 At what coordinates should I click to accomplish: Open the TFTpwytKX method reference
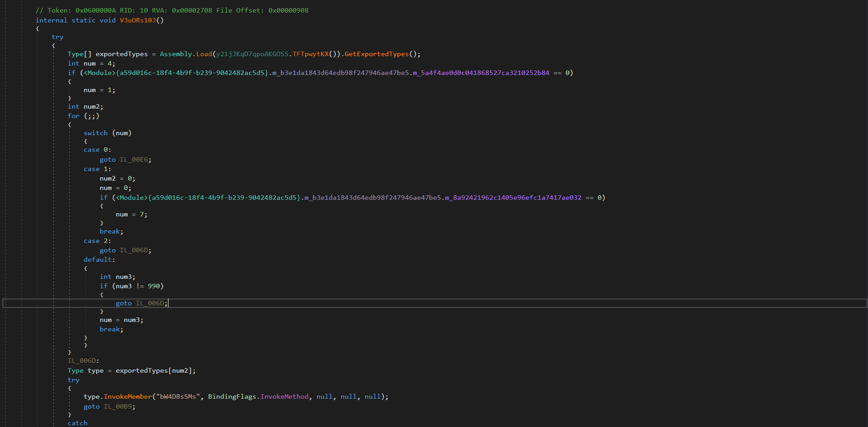[x=311, y=54]
